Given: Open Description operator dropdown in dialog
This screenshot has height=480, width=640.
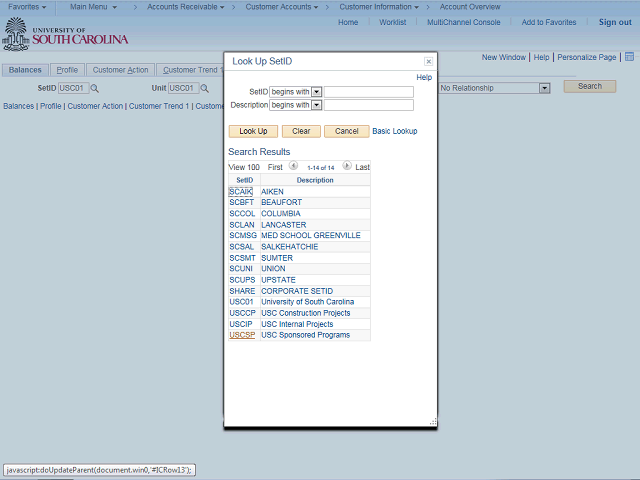Looking at the screenshot, I should [316, 105].
